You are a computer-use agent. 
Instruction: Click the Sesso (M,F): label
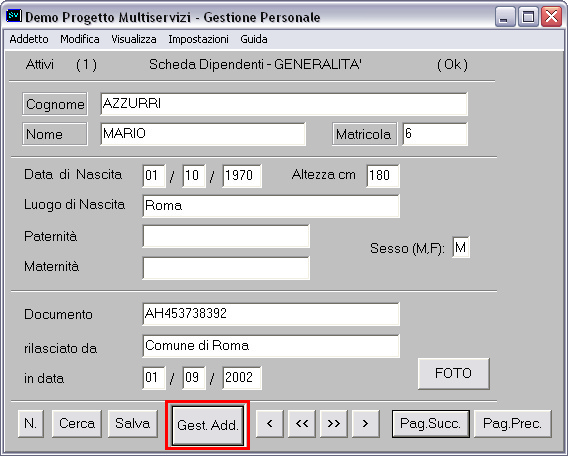(407, 248)
